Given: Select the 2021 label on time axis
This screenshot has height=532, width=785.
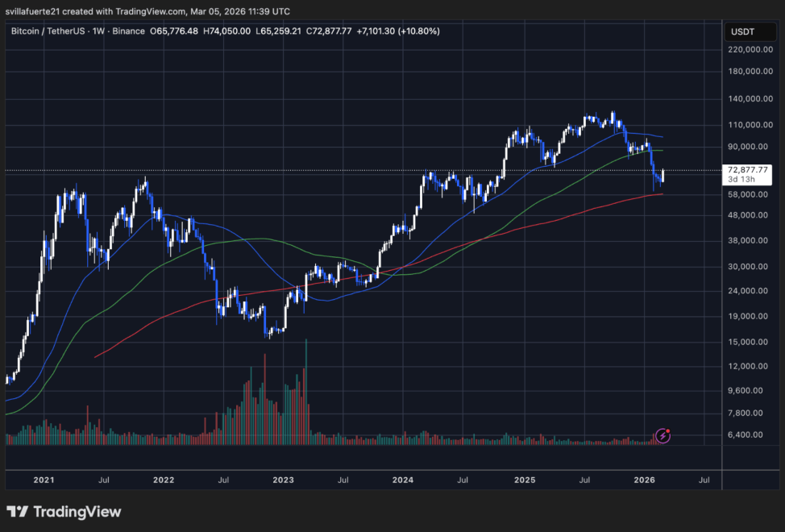Looking at the screenshot, I should pyautogui.click(x=44, y=480).
